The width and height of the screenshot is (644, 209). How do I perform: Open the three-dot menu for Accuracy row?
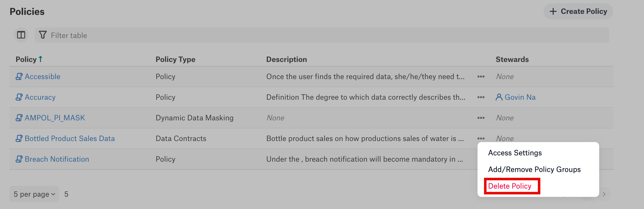[x=481, y=97]
